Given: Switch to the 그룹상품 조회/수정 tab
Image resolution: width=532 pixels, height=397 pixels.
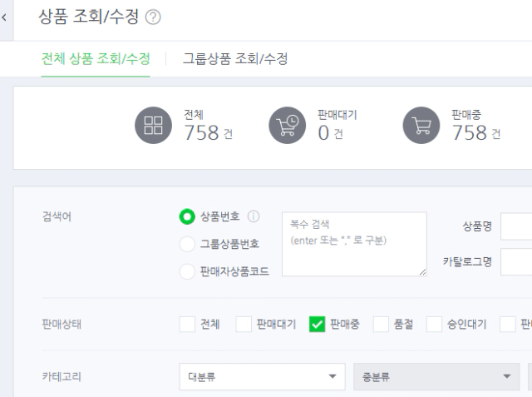Looking at the screenshot, I should pyautogui.click(x=235, y=59).
